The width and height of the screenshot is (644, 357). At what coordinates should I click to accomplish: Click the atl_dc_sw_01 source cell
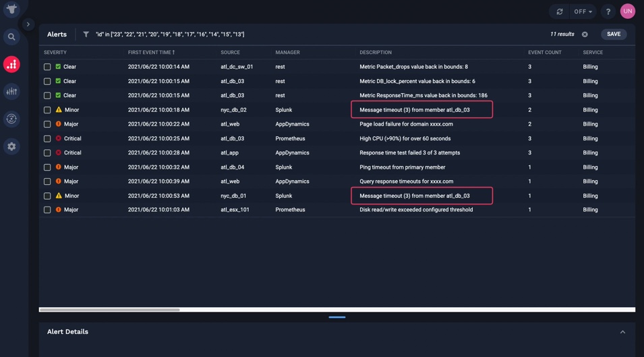(x=237, y=67)
